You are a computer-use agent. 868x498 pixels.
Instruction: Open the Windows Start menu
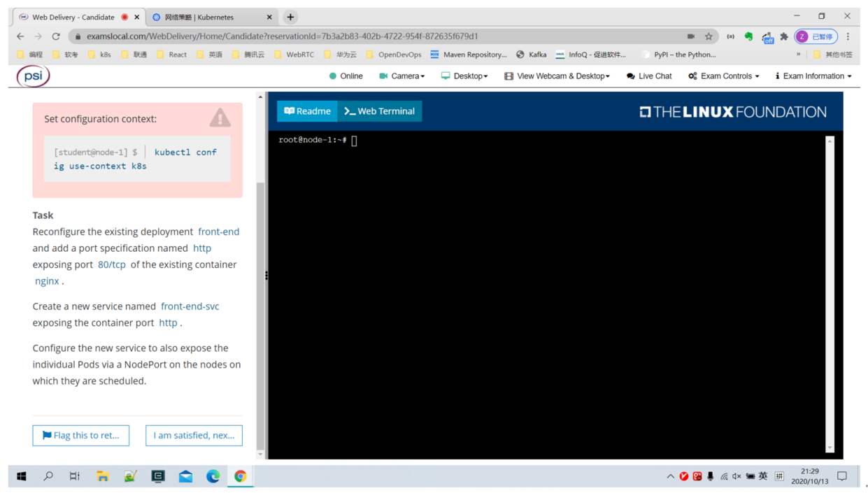click(x=22, y=476)
